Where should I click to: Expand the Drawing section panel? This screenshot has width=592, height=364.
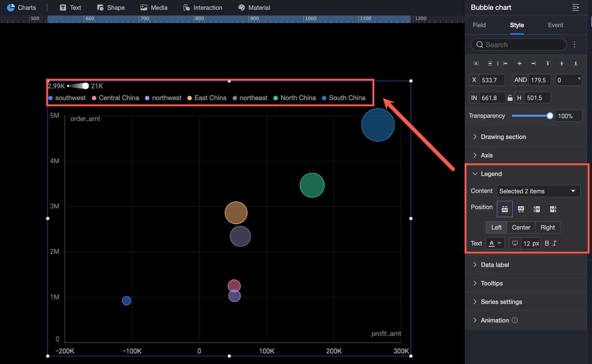(x=503, y=137)
